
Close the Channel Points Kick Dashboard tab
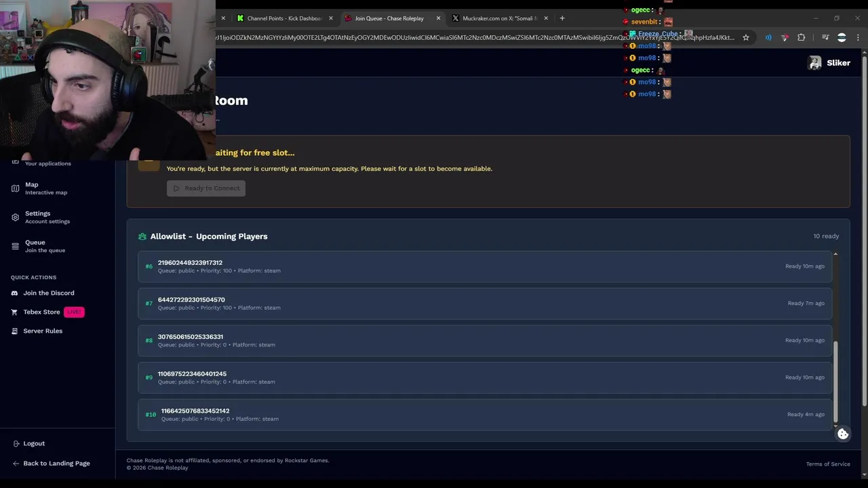pos(331,18)
